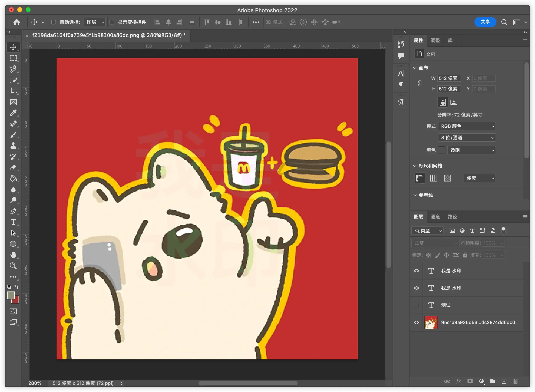Viewport: 535px width, 392px height.
Task: Select the Lasso tool
Action: (13, 69)
